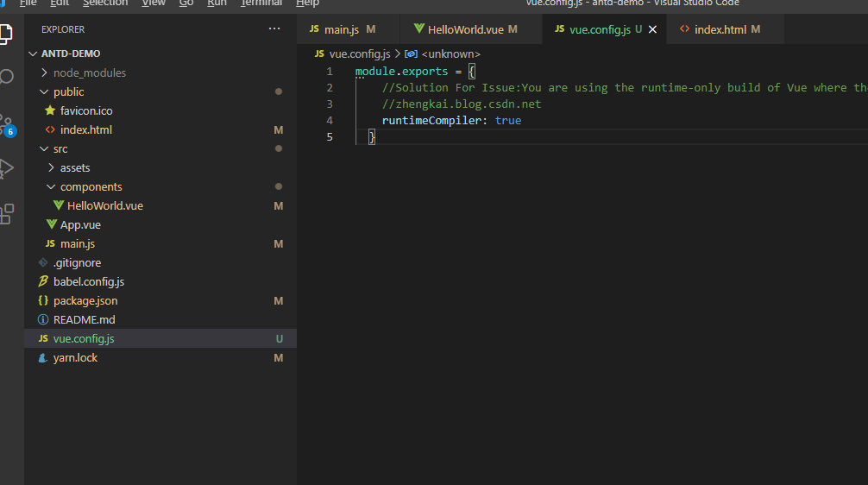Open main.js from the explorer tree
This screenshot has height=485, width=868.
point(78,243)
